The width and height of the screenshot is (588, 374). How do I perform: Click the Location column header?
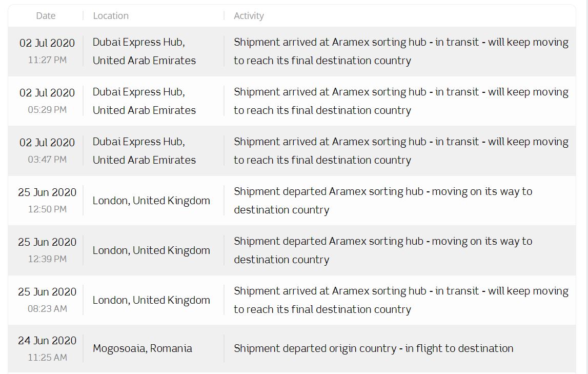[111, 16]
